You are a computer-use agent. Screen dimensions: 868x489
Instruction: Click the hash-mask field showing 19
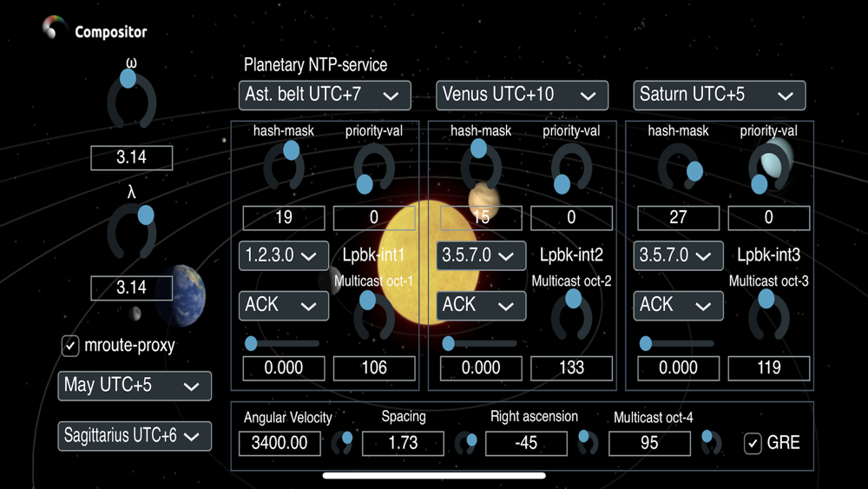pyautogui.click(x=284, y=218)
